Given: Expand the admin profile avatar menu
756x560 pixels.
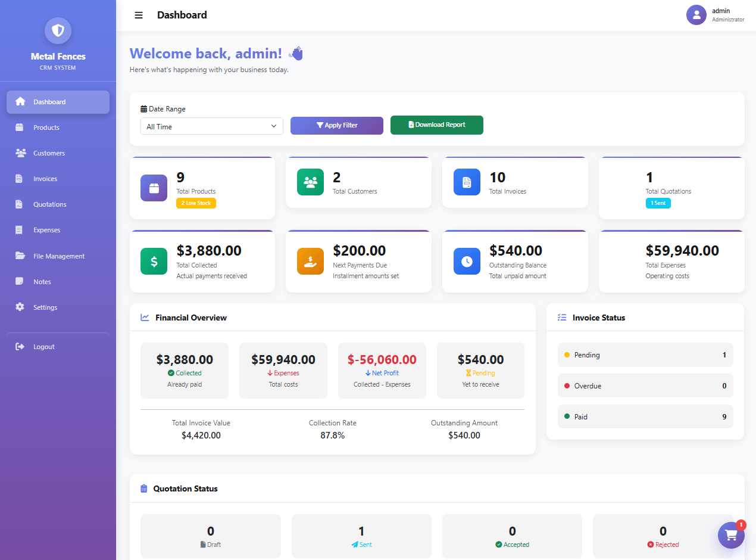Looking at the screenshot, I should (x=696, y=15).
